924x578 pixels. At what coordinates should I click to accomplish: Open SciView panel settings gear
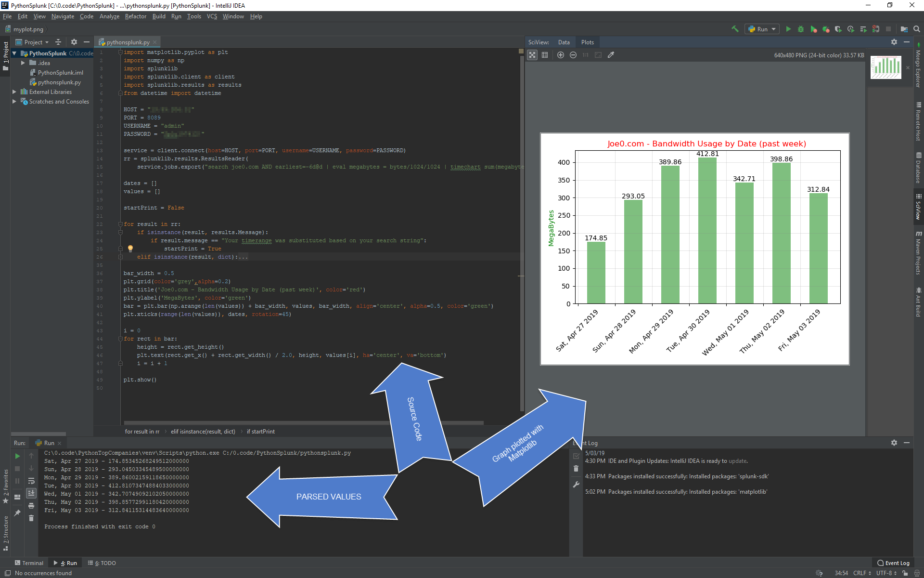(894, 42)
